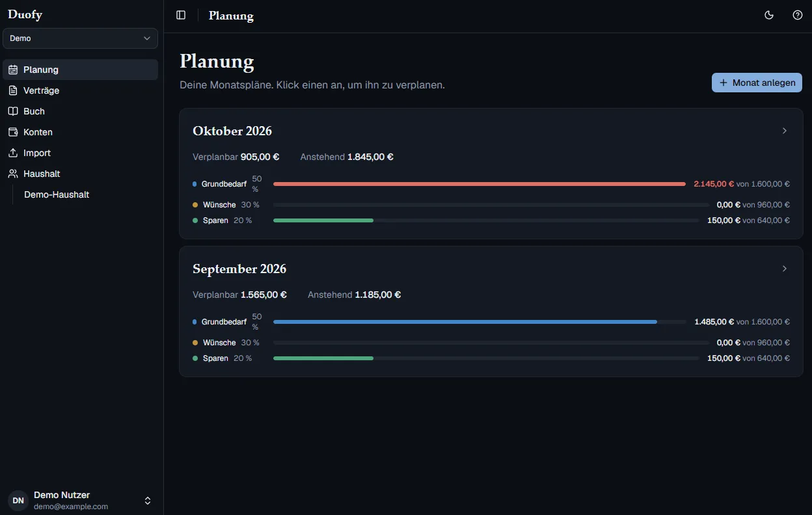Click the Verträge document icon
Viewport: 812px width, 515px height.
13,90
